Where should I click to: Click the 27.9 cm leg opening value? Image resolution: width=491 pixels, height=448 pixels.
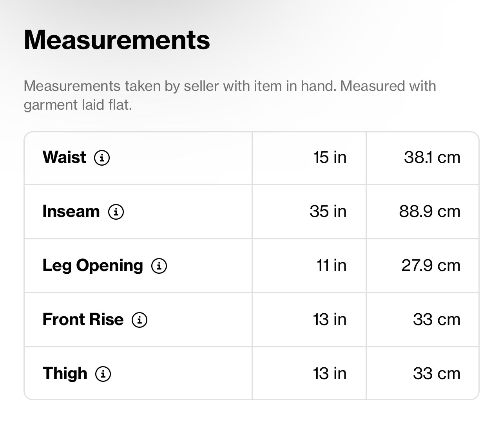pos(431,266)
